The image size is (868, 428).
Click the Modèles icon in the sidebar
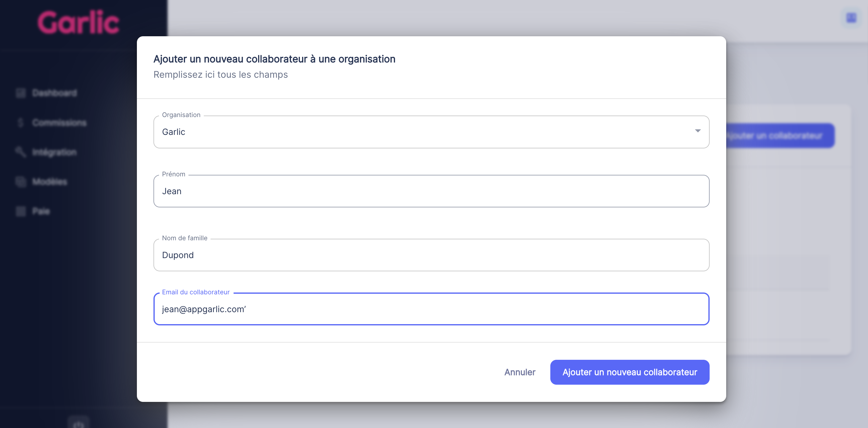pos(20,182)
